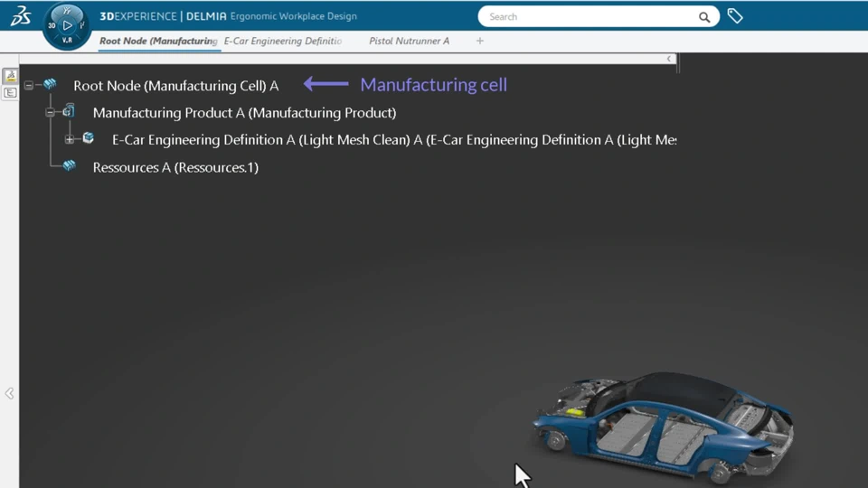
Task: Add a new tab with plus button
Action: 480,41
